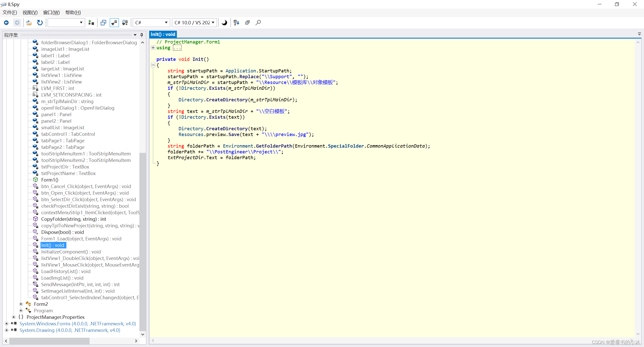Show only public types and members

coord(103,23)
